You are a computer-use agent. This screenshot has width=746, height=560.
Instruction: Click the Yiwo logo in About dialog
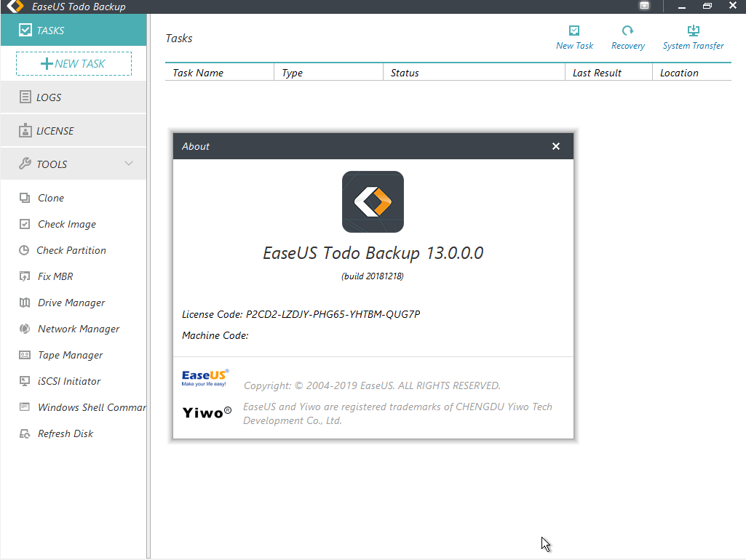coord(207,412)
